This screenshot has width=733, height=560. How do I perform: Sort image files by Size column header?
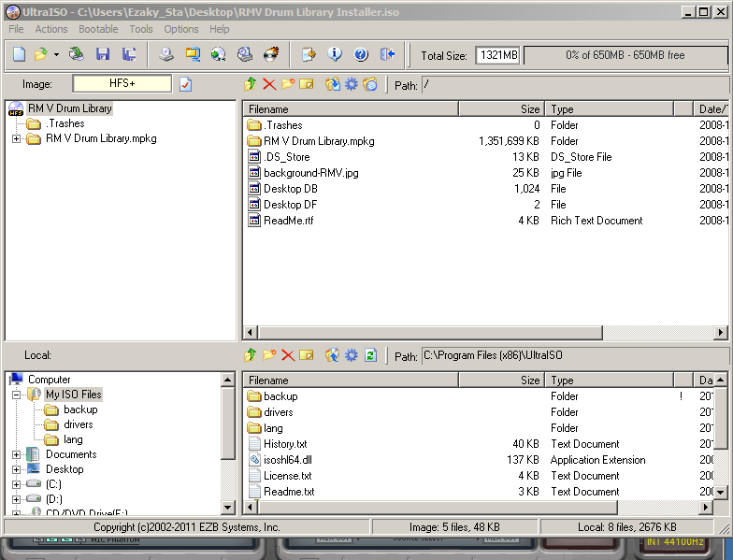tap(501, 108)
